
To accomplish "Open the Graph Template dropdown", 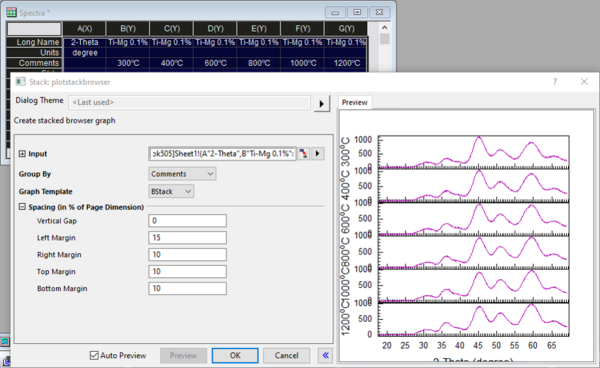I will pos(171,191).
